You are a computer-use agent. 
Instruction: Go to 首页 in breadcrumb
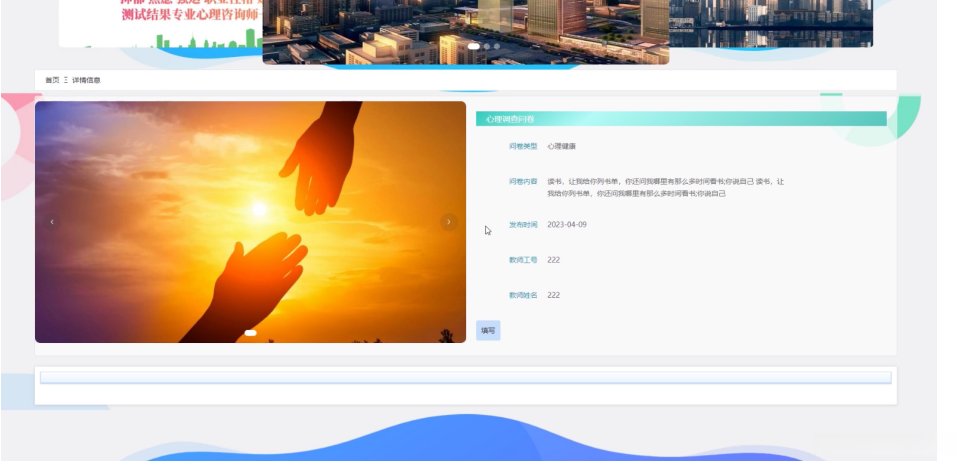point(52,80)
